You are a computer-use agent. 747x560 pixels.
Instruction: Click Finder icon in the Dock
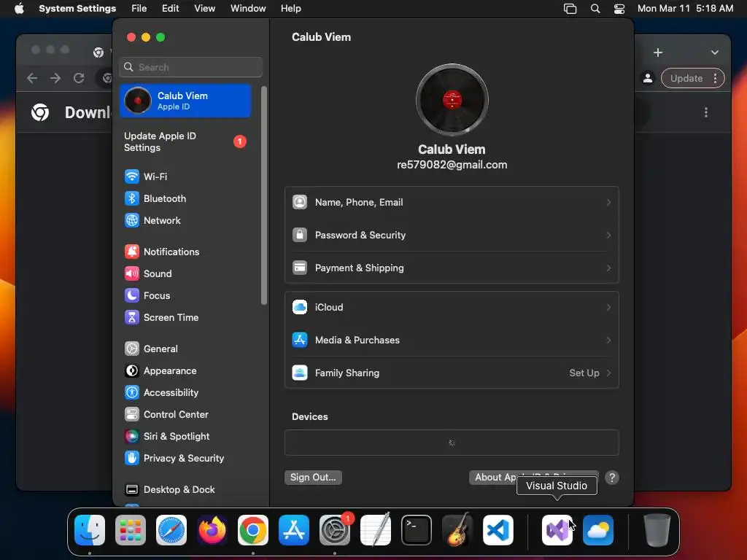[x=90, y=530]
